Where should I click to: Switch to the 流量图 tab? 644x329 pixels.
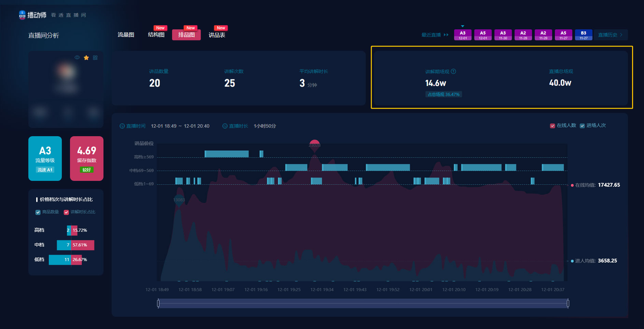pyautogui.click(x=126, y=35)
